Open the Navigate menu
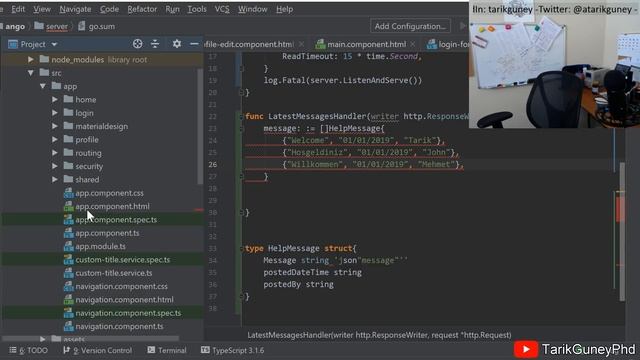Screen dimensions: 640x360 coord(76,9)
